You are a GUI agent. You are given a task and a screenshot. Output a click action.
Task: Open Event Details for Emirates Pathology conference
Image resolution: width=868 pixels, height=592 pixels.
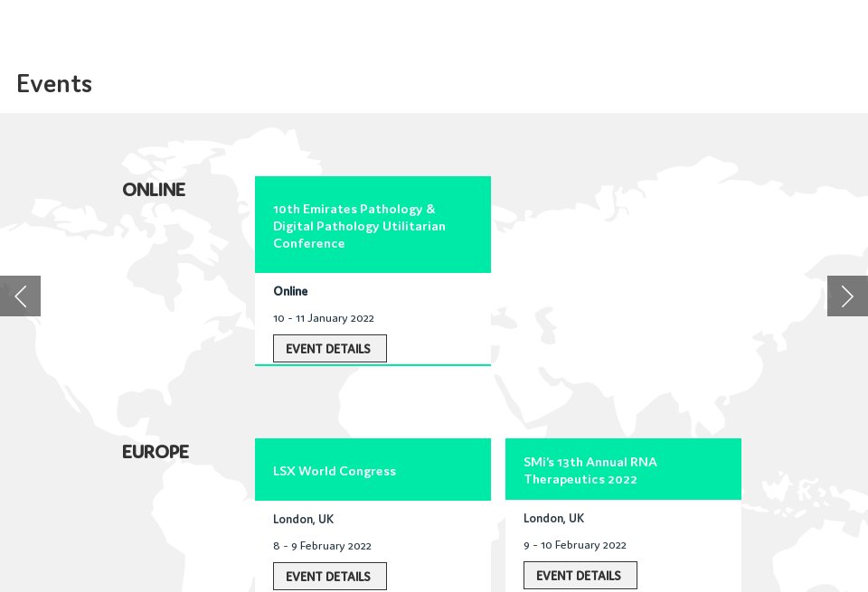tap(329, 349)
